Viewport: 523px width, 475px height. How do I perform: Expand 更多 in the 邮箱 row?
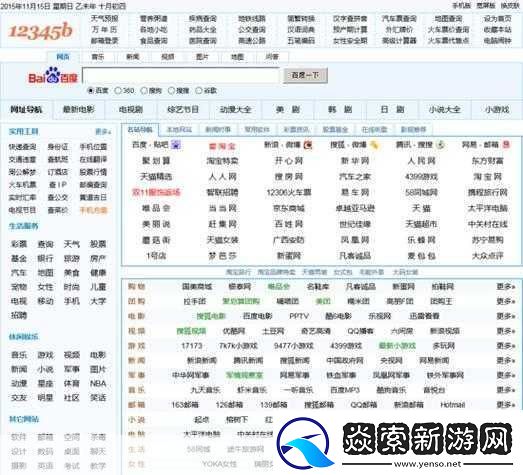[x=506, y=405]
